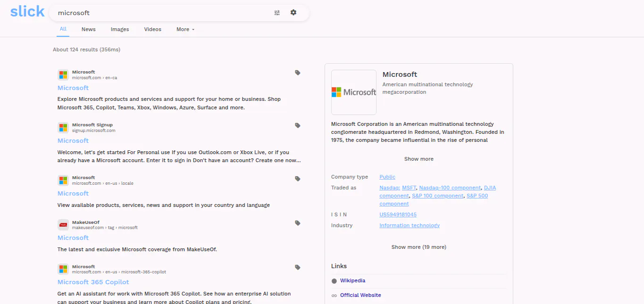Click tag icon for MakeUseOf result
This screenshot has width=644, height=304.
click(298, 223)
